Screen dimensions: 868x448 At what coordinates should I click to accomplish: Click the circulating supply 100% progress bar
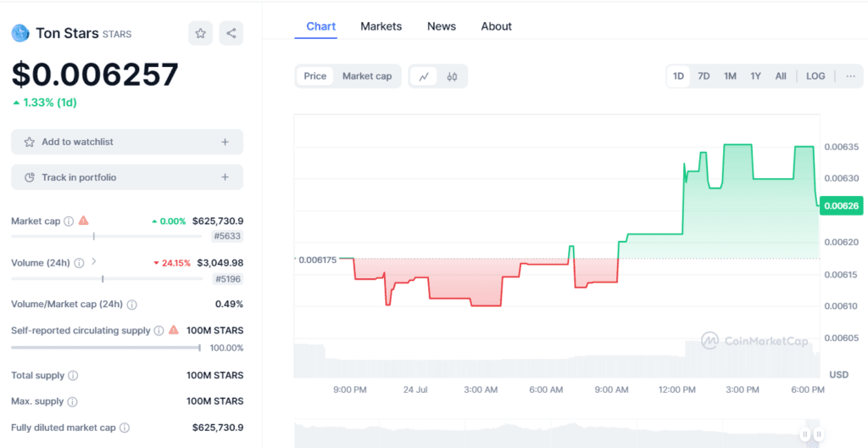(106, 348)
